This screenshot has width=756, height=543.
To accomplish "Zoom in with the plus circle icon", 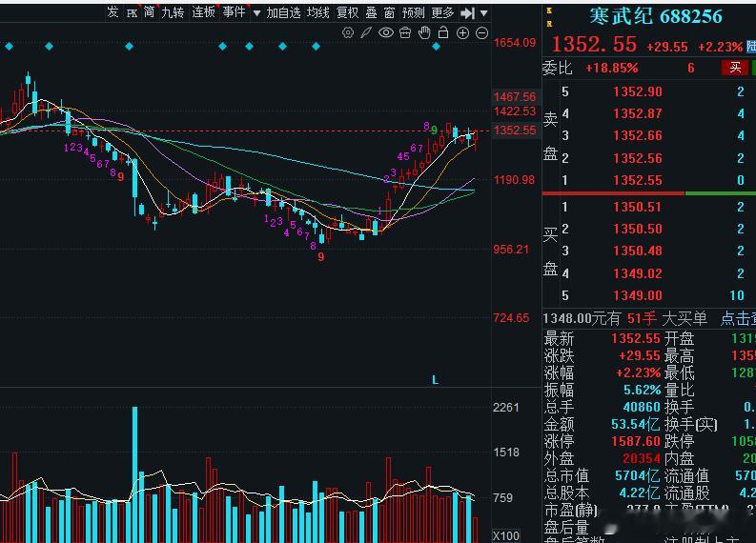I will pos(462,32).
